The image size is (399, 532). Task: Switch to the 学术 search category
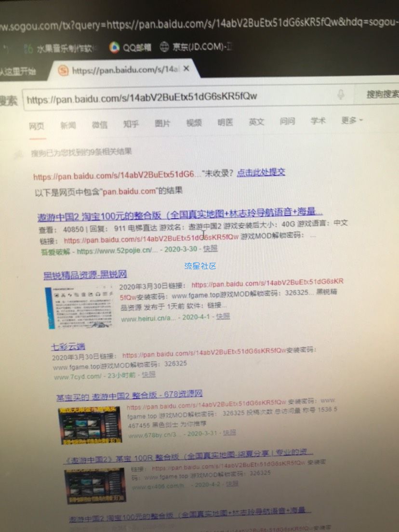(x=318, y=120)
